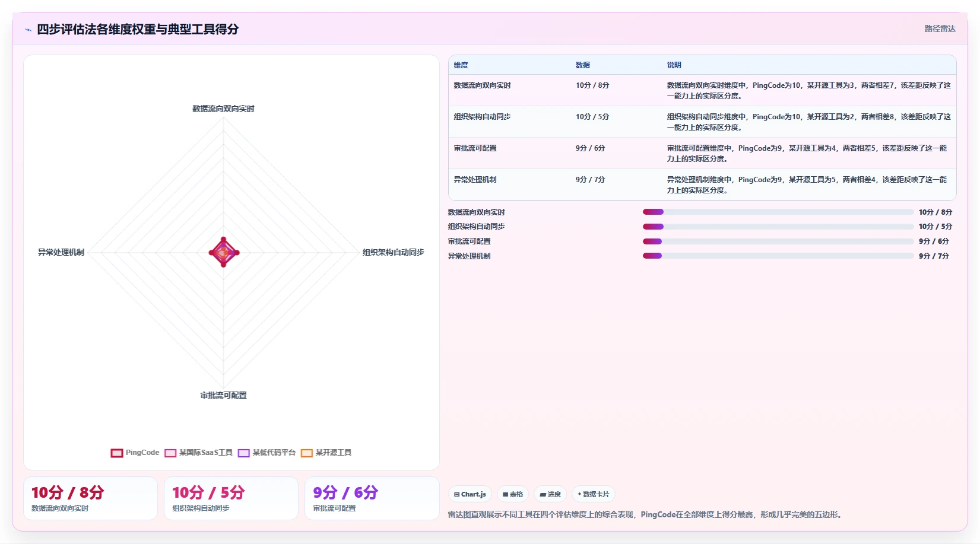Click the 维度 column header
Viewport: 980px width, 544px height.
tap(461, 65)
